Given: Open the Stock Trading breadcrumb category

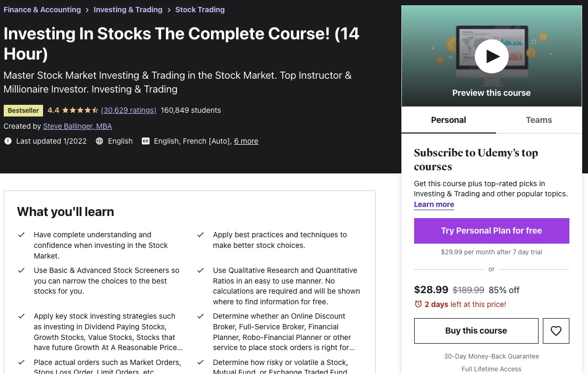Looking at the screenshot, I should click(x=200, y=10).
